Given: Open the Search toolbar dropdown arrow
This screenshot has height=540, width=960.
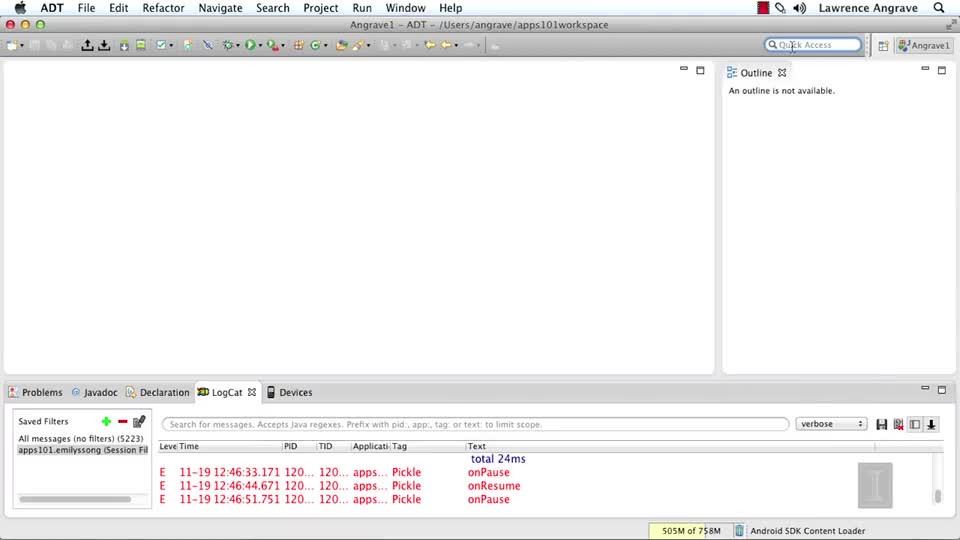Looking at the screenshot, I should coord(369,46).
